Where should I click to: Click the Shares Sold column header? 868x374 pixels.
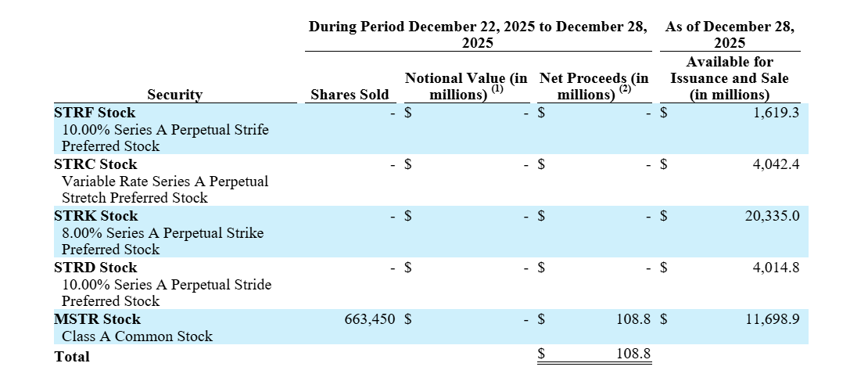[350, 95]
